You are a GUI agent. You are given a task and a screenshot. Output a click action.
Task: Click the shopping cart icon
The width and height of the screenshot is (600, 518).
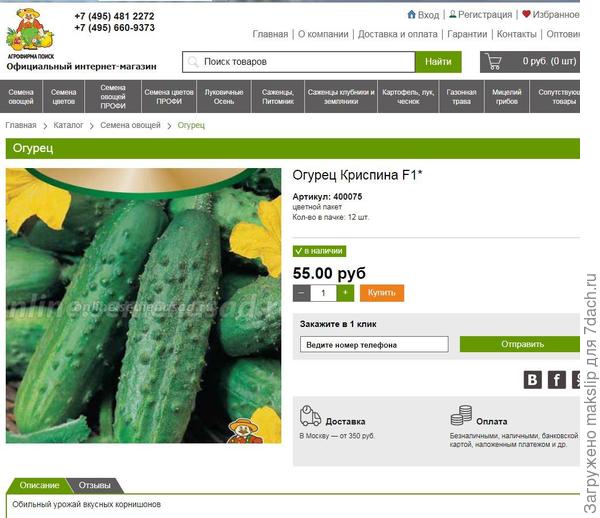pyautogui.click(x=493, y=62)
